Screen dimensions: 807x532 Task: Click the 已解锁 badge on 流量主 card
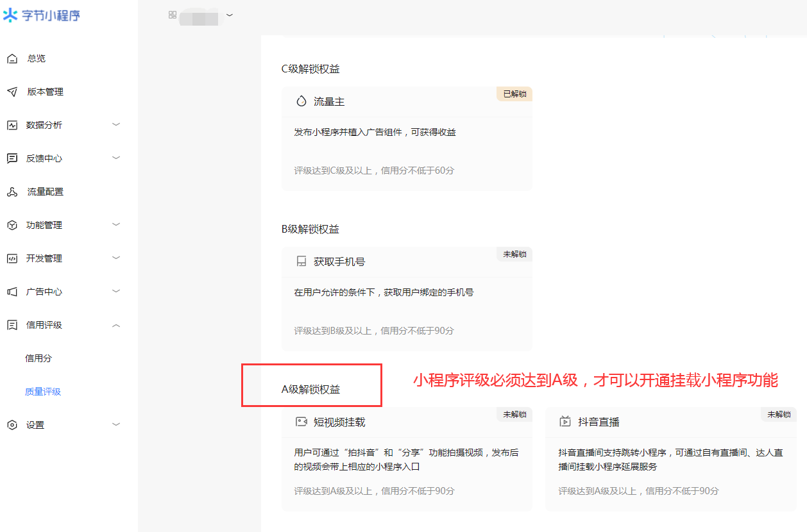514,94
